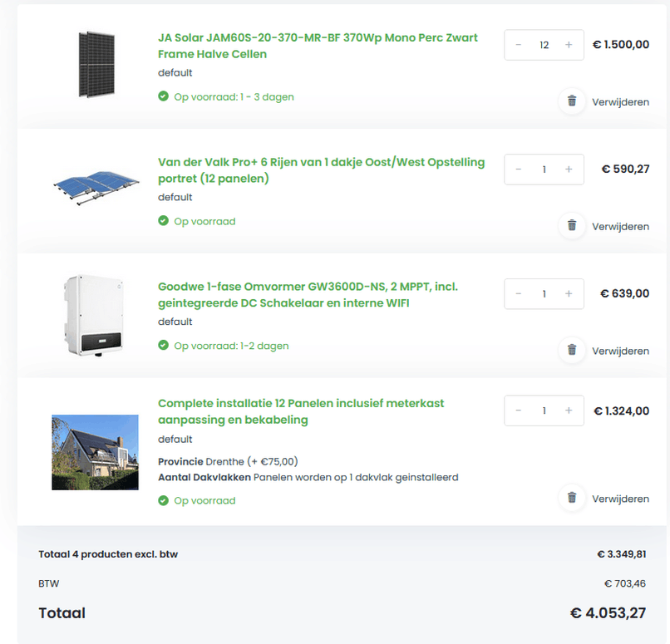This screenshot has height=644, width=670.
Task: Click the green Op voorraad icon for Goodwe
Action: (x=163, y=346)
